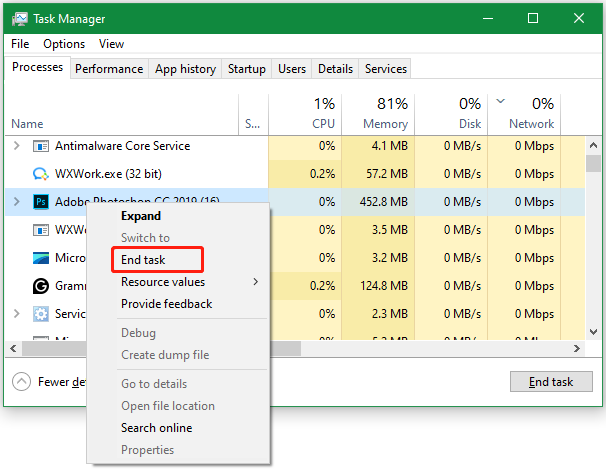Click the Antimalware Core Service process icon
The width and height of the screenshot is (606, 471).
pos(41,146)
